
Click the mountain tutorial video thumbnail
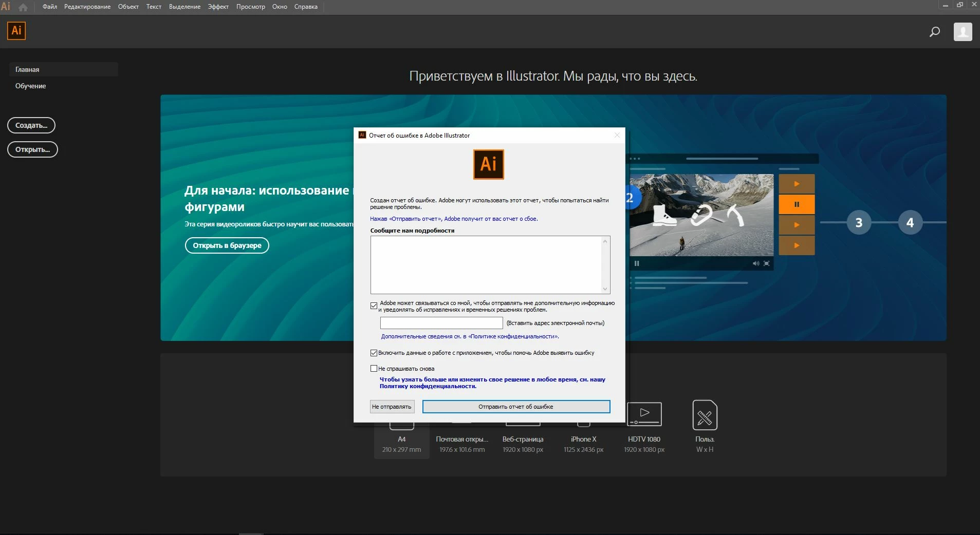pos(701,215)
